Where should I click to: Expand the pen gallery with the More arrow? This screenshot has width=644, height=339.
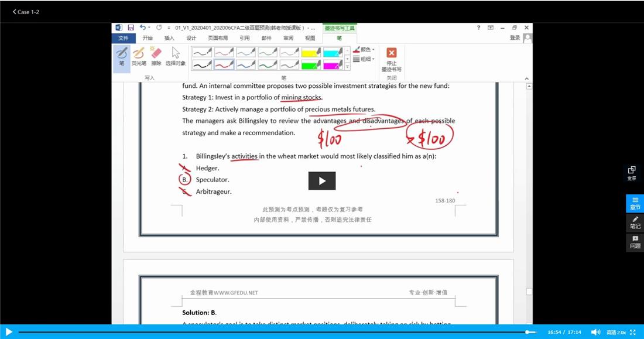347,67
